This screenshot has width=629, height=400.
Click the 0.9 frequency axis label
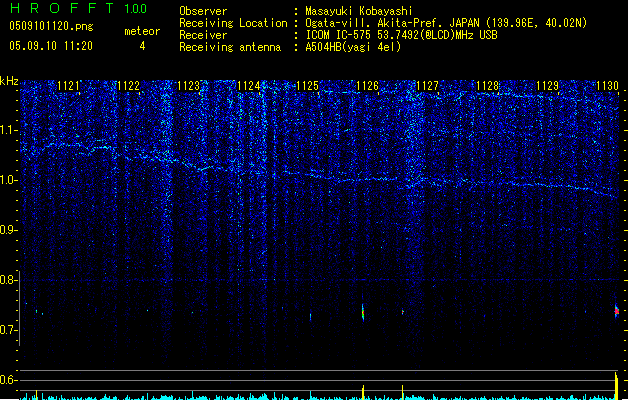click(x=8, y=230)
